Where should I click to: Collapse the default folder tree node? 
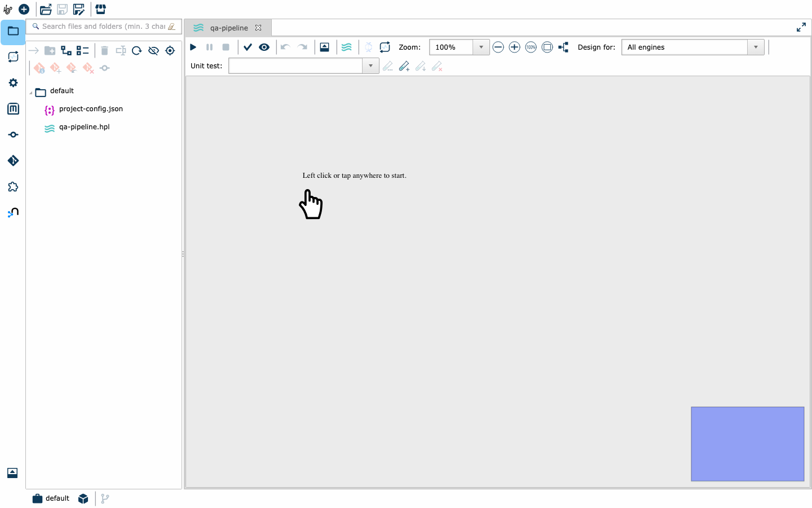pos(31,93)
